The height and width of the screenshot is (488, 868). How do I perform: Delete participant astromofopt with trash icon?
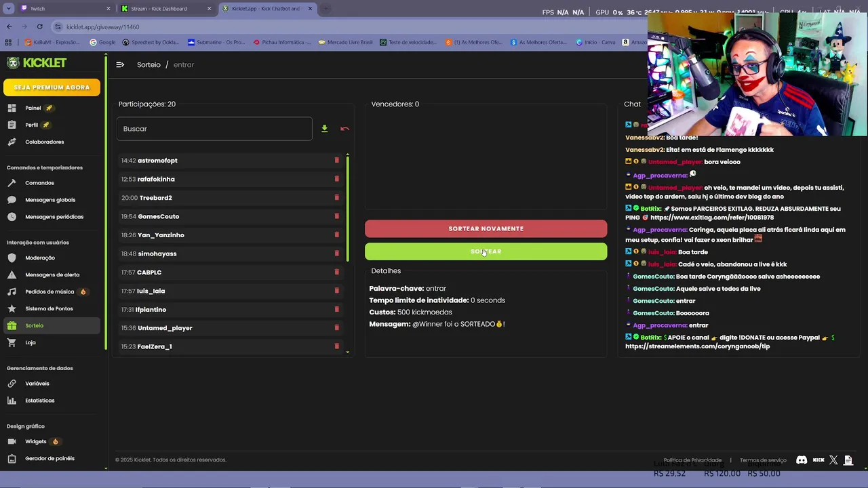click(x=336, y=160)
